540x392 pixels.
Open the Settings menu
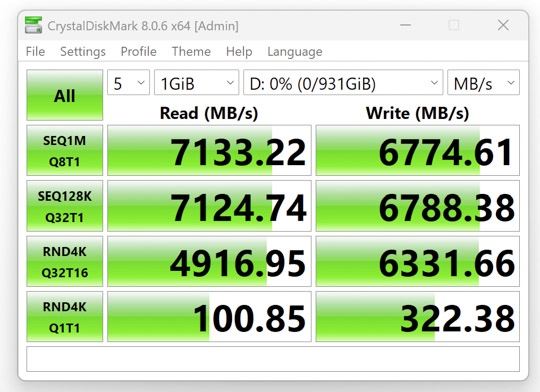[x=83, y=52]
